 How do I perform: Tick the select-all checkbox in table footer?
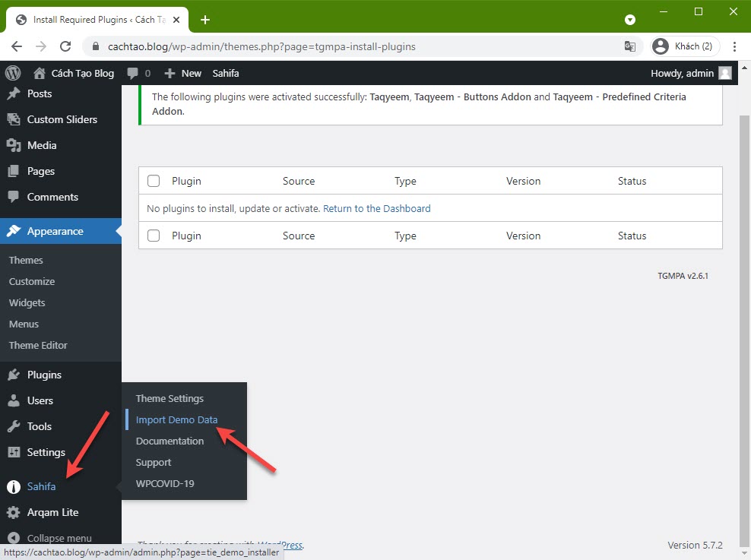(x=154, y=236)
